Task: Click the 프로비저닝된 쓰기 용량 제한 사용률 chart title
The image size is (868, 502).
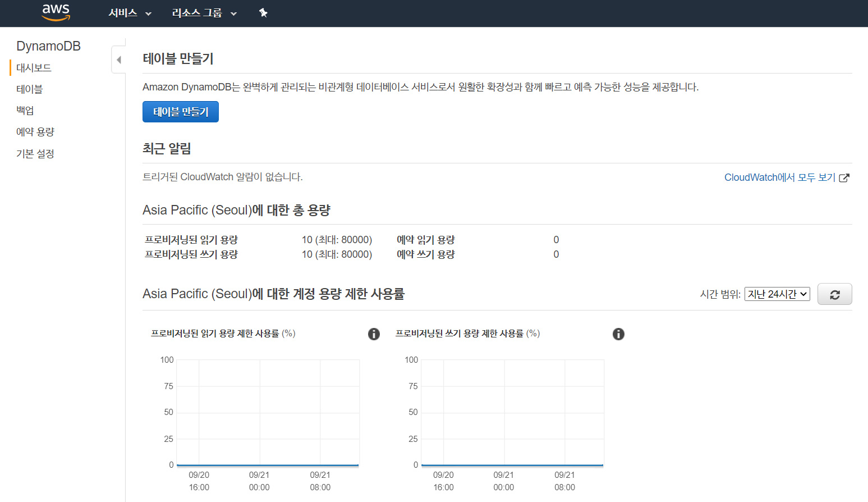Action: (x=467, y=334)
